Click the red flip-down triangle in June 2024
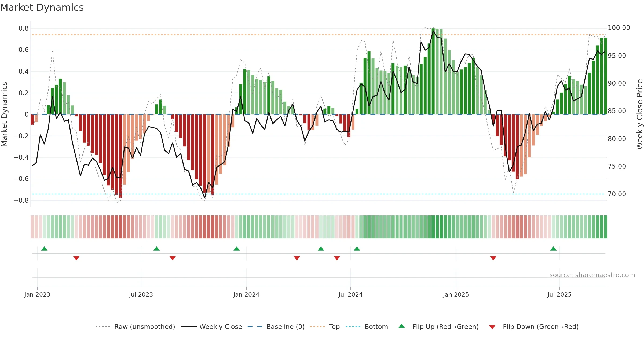 click(337, 258)
